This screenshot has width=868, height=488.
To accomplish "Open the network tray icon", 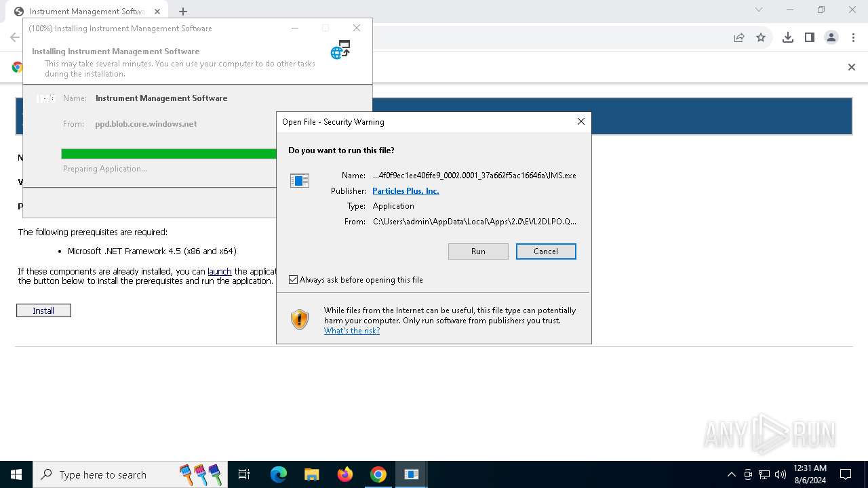I will coord(764,474).
